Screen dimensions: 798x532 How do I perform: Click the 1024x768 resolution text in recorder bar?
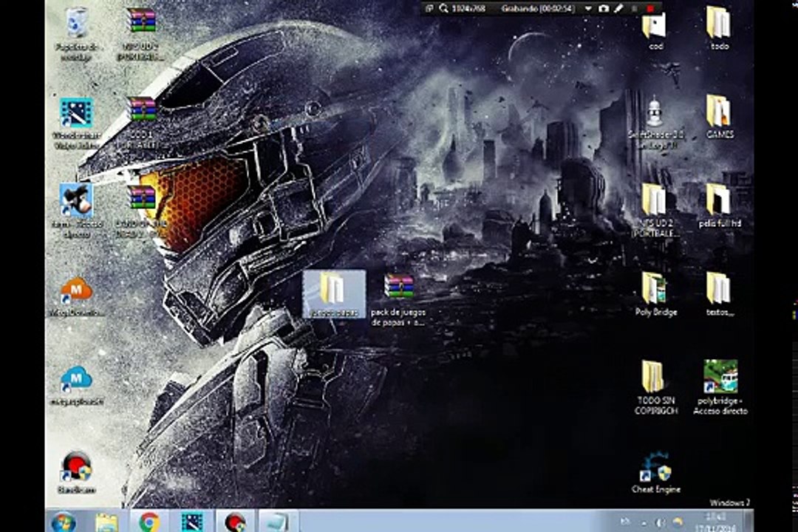coord(468,9)
